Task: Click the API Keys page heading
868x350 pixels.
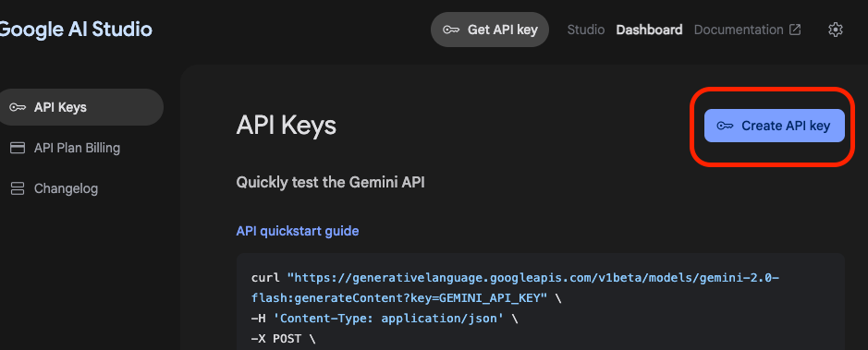Action: coord(287,126)
